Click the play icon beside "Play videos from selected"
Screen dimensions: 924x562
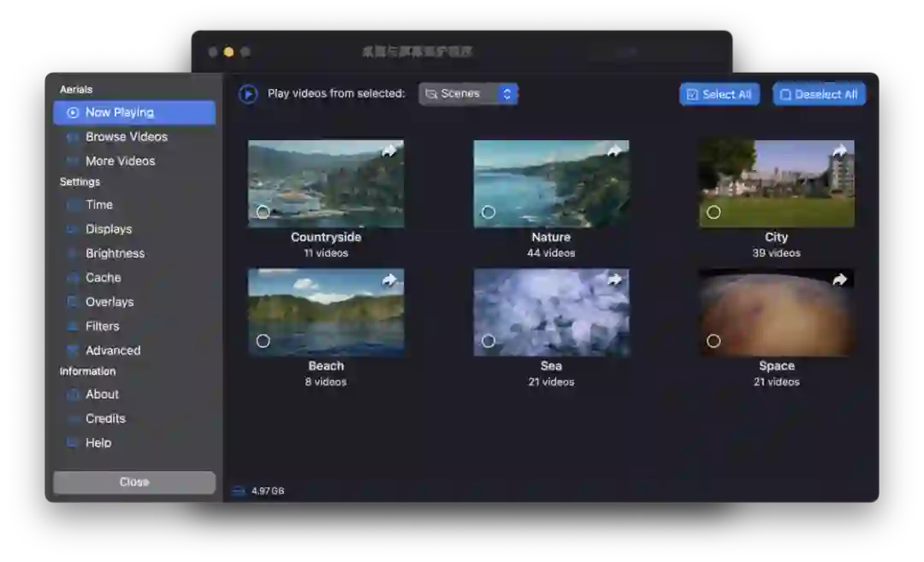pos(248,94)
